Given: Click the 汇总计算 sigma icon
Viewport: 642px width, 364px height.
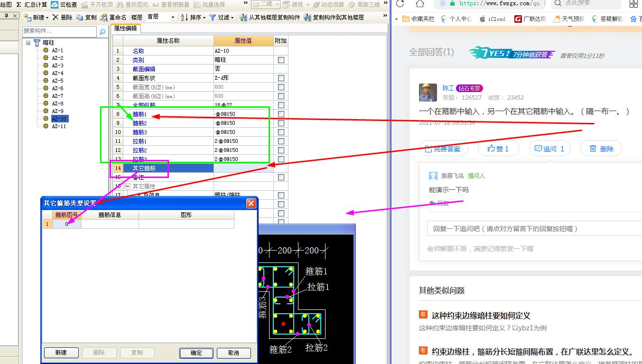Looking at the screenshot, I should (x=19, y=4).
